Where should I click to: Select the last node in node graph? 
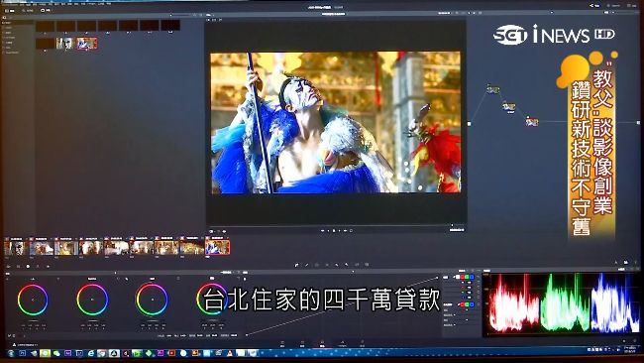click(532, 122)
